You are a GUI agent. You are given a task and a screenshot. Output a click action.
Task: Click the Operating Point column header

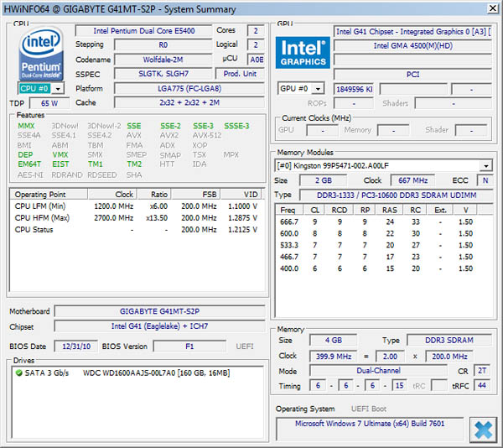tap(49, 195)
